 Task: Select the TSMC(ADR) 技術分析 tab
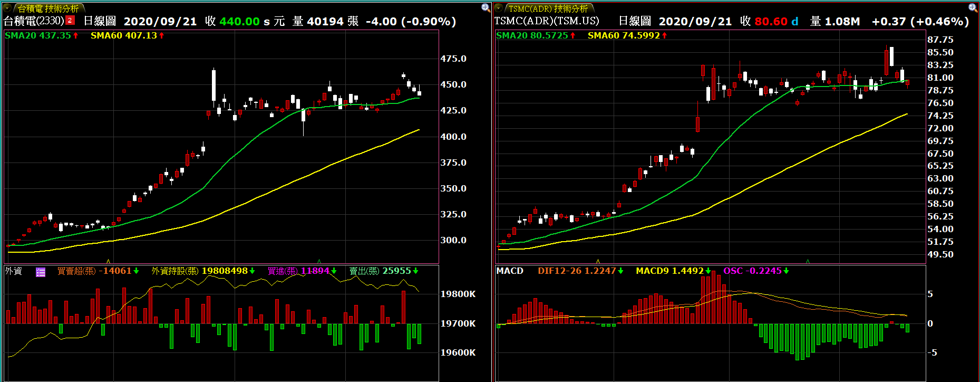[548, 8]
